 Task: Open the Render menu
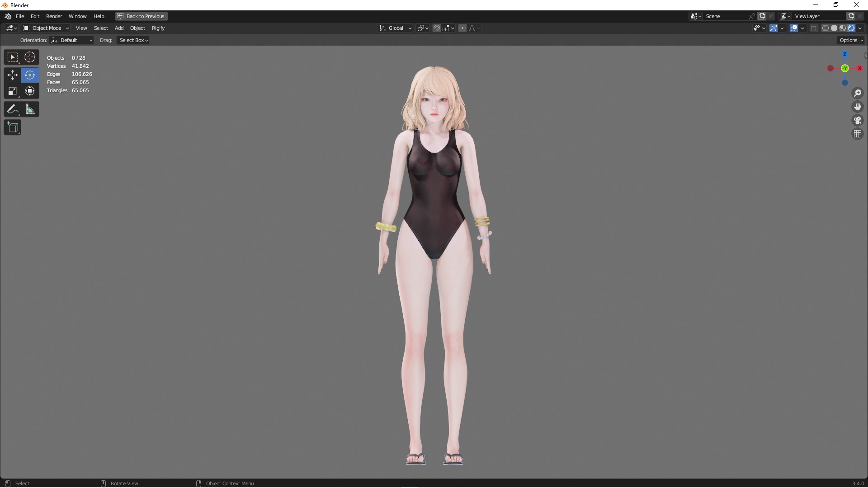pyautogui.click(x=54, y=16)
